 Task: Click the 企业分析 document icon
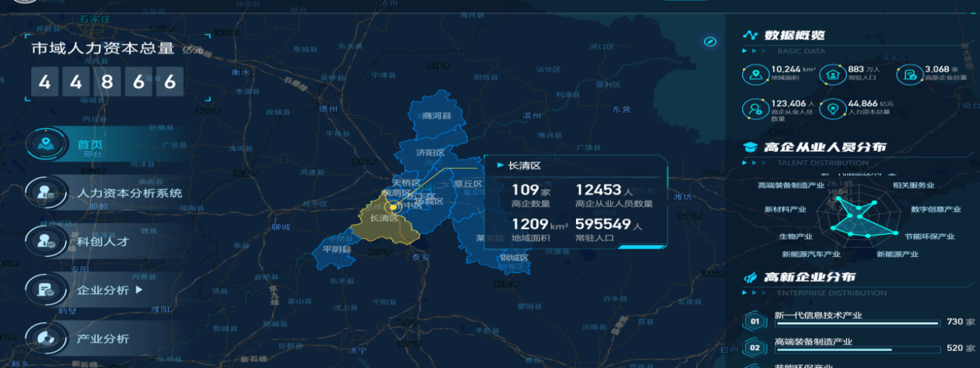[45, 290]
